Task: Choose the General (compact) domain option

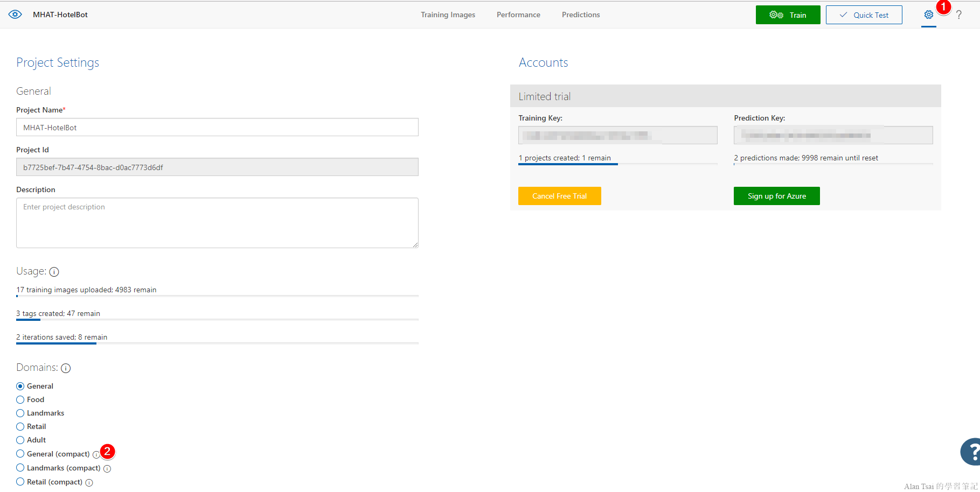Action: (x=20, y=454)
